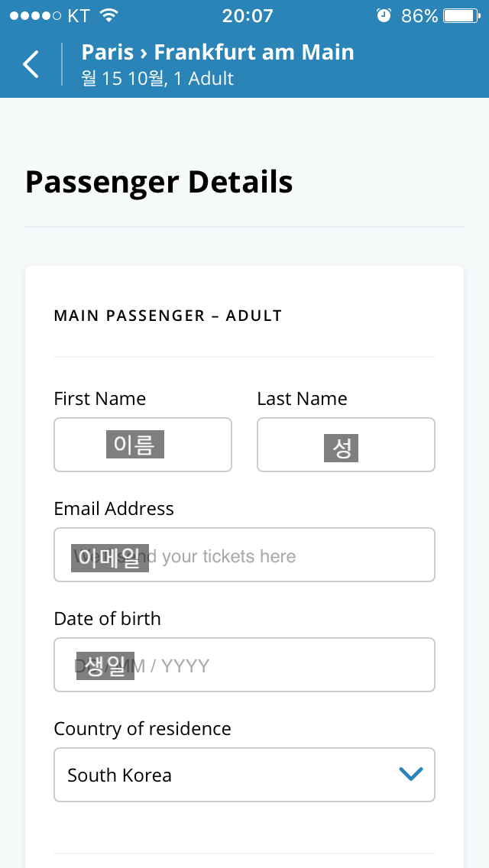Select the Date of birth field

pyautogui.click(x=244, y=665)
